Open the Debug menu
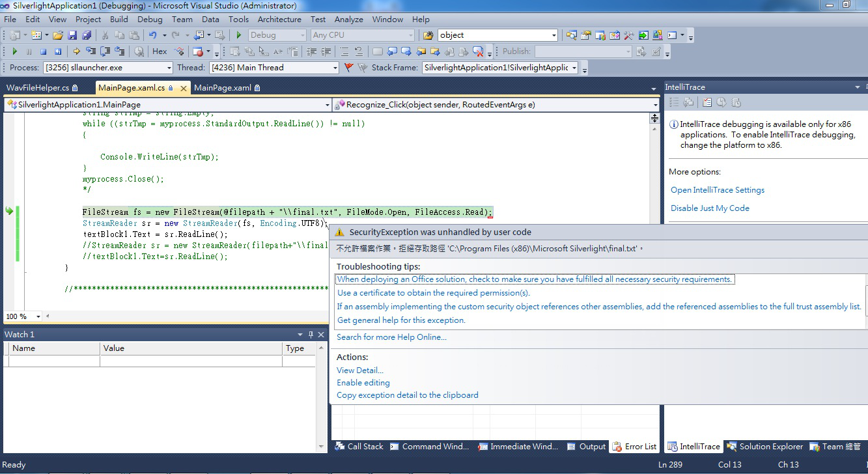The image size is (868, 474). tap(150, 20)
